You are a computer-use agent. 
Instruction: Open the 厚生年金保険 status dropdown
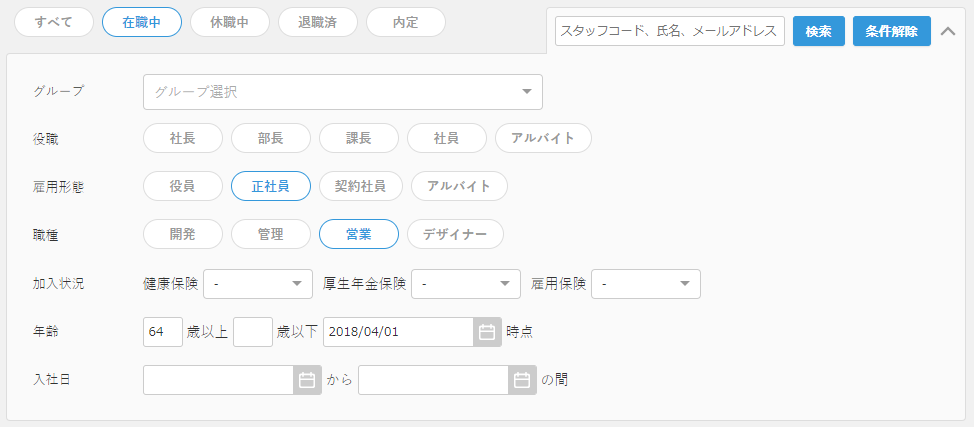click(466, 284)
